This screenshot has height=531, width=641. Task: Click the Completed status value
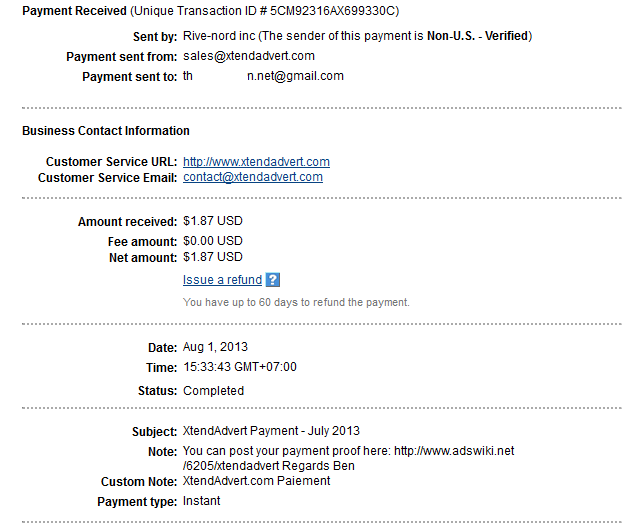[213, 391]
